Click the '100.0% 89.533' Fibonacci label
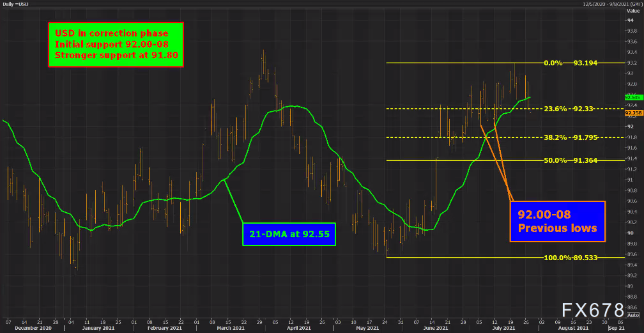 point(570,258)
